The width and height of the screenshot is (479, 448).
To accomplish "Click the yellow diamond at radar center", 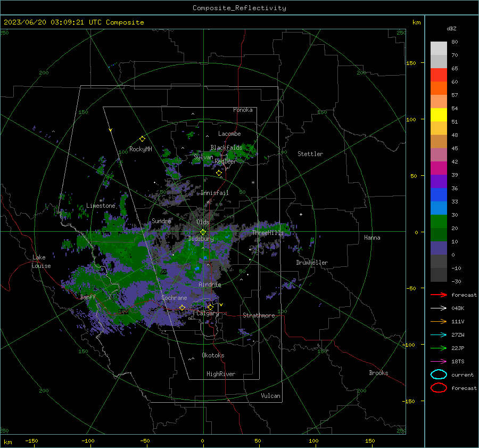I will 203,232.
